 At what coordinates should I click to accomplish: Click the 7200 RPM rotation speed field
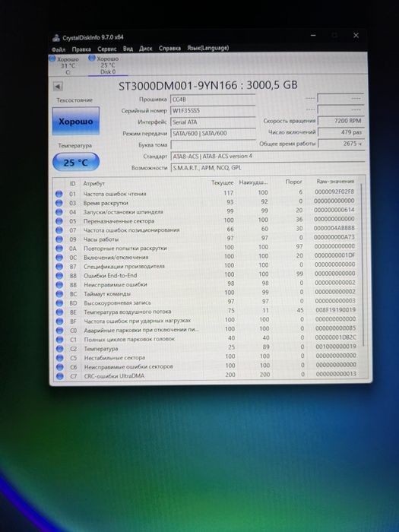(x=340, y=121)
